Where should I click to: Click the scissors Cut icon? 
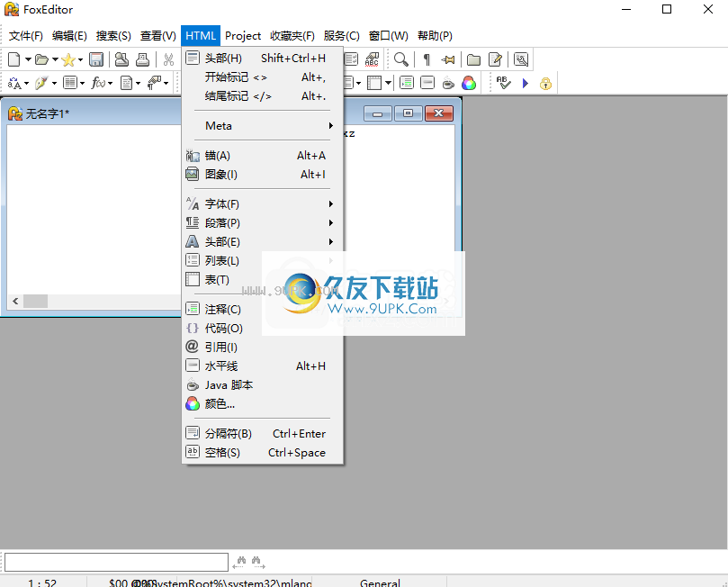[x=168, y=59]
